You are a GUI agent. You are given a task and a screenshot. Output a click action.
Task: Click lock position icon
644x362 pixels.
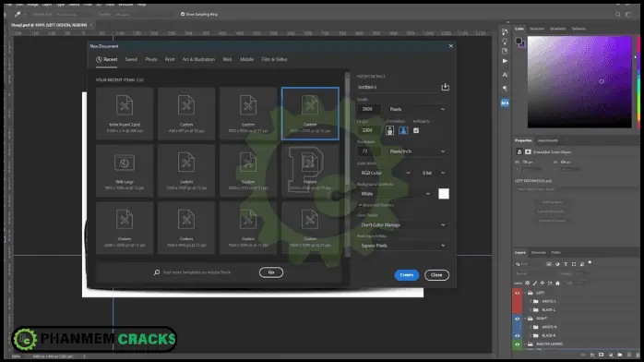543,283
